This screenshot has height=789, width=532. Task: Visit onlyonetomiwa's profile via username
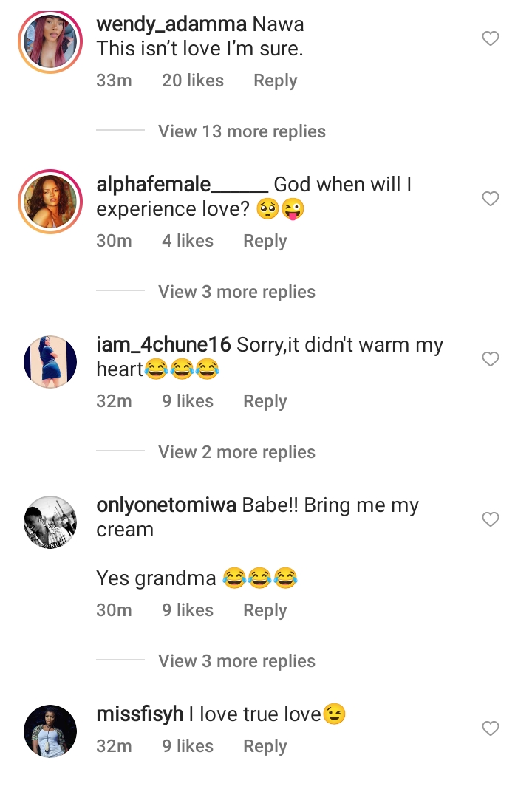(x=166, y=505)
